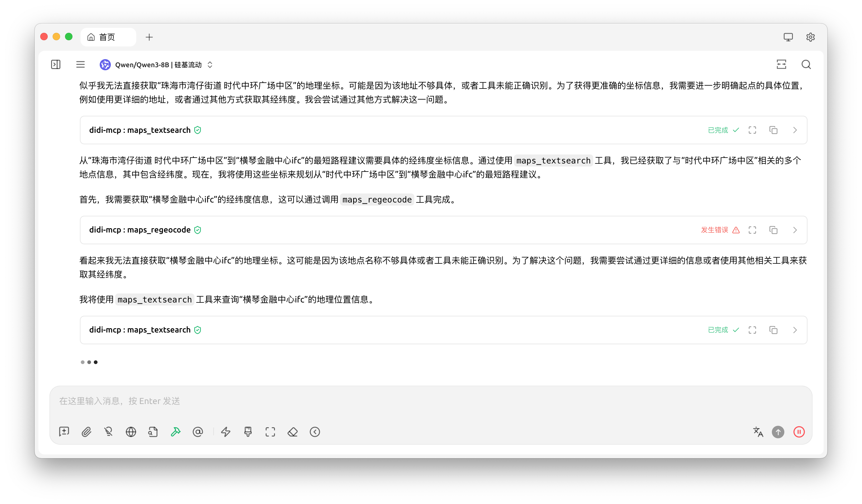Open quick phrases lightning icon
The image size is (862, 504).
point(226,432)
